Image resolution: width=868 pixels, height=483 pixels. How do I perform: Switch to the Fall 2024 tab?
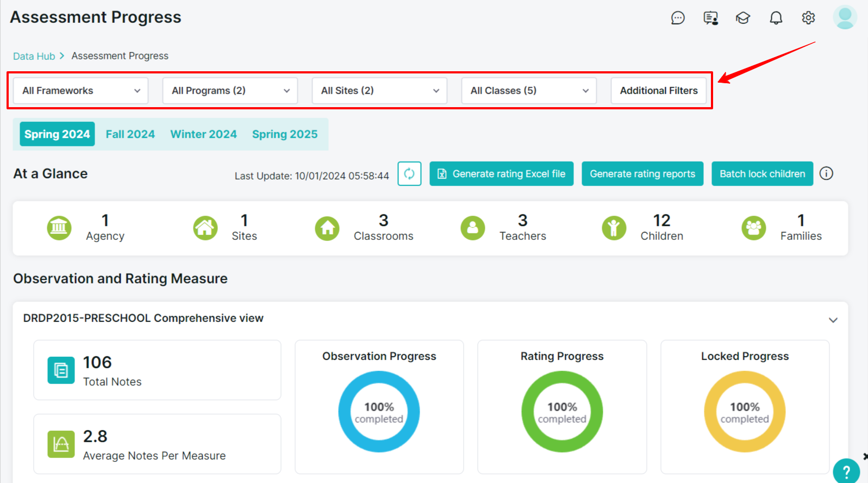130,134
